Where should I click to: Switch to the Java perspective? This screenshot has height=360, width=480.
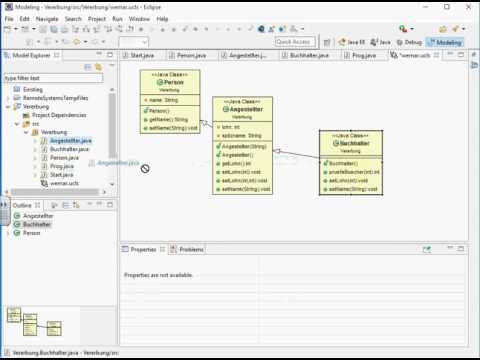click(x=380, y=42)
